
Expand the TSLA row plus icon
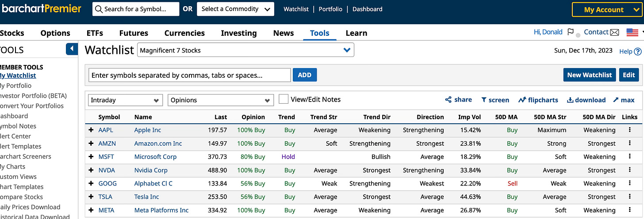click(91, 196)
